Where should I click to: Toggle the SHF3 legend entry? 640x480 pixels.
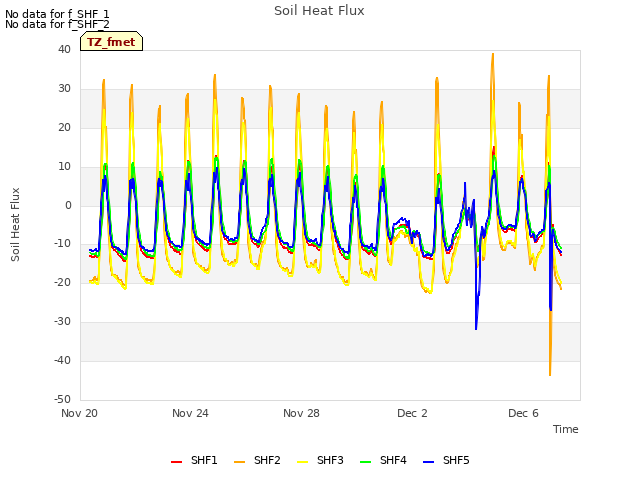(320, 460)
